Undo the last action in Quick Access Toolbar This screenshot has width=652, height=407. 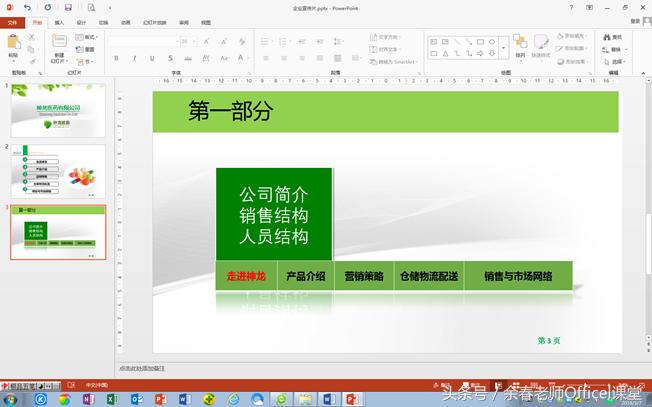[27, 7]
